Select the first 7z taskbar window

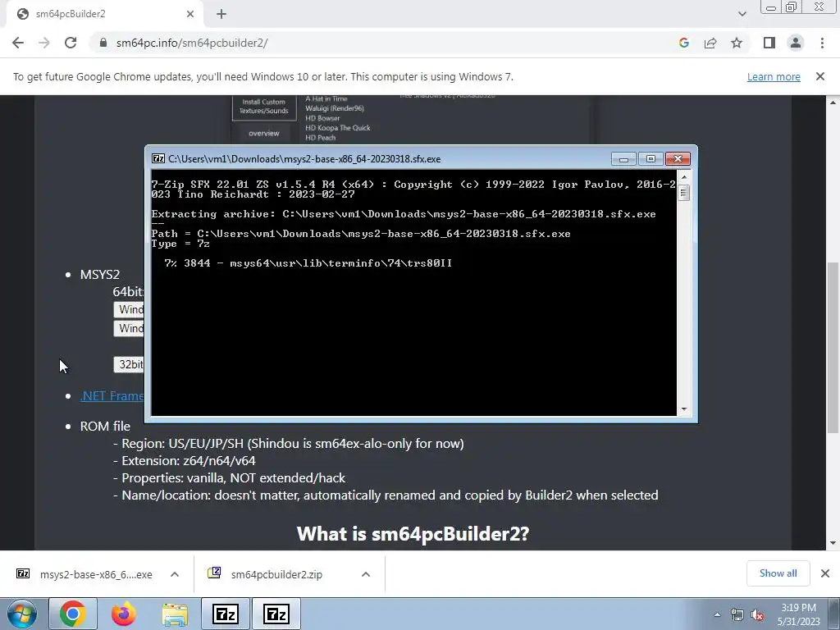click(x=226, y=614)
